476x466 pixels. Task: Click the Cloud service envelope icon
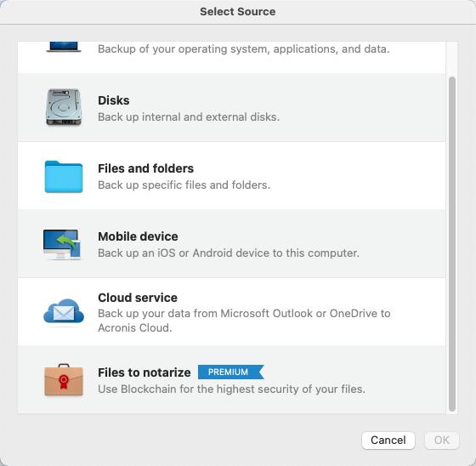tap(64, 311)
